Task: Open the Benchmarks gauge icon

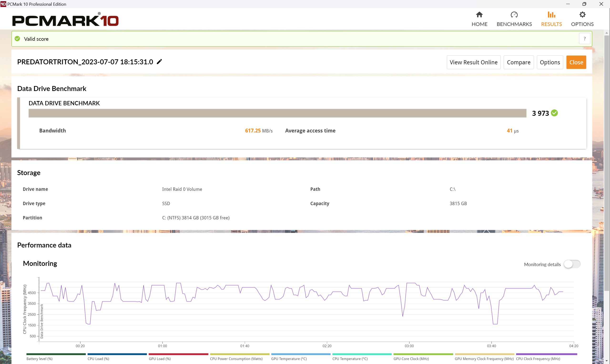Action: click(514, 15)
